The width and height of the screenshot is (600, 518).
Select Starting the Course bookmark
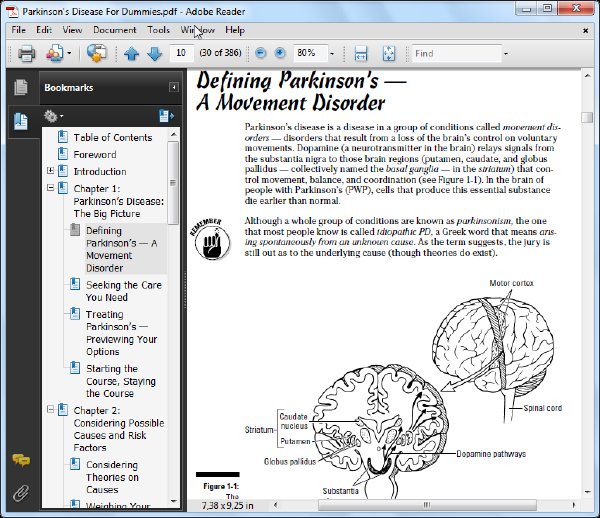click(121, 381)
